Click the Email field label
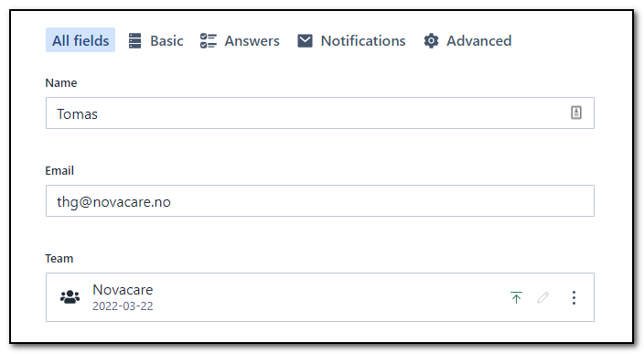Viewport: 644px width, 354px height. pos(59,170)
